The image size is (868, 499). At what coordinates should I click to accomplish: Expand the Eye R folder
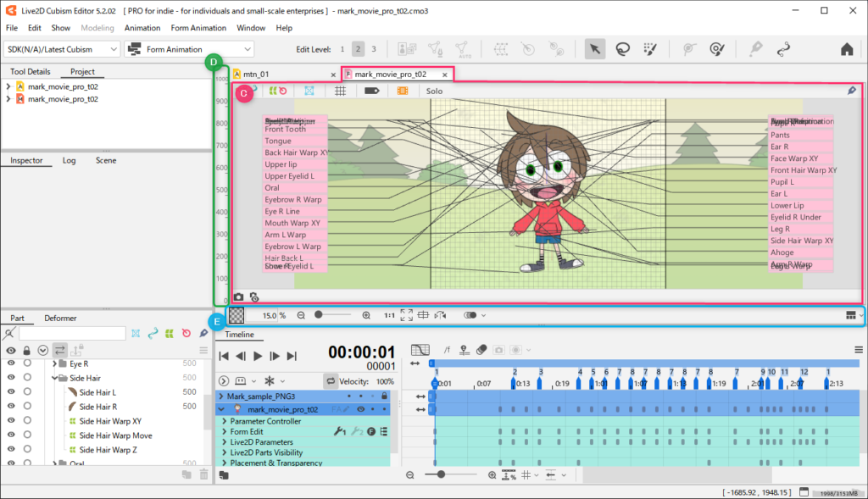pos(55,363)
